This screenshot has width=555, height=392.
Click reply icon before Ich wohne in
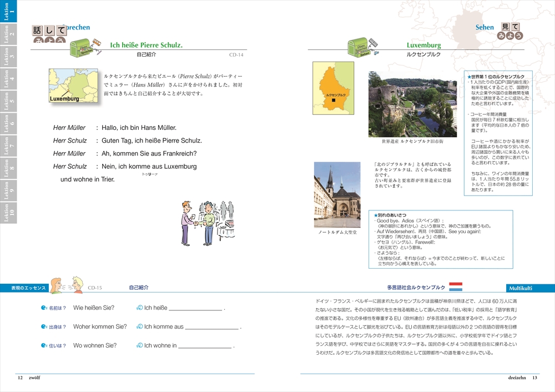click(139, 345)
